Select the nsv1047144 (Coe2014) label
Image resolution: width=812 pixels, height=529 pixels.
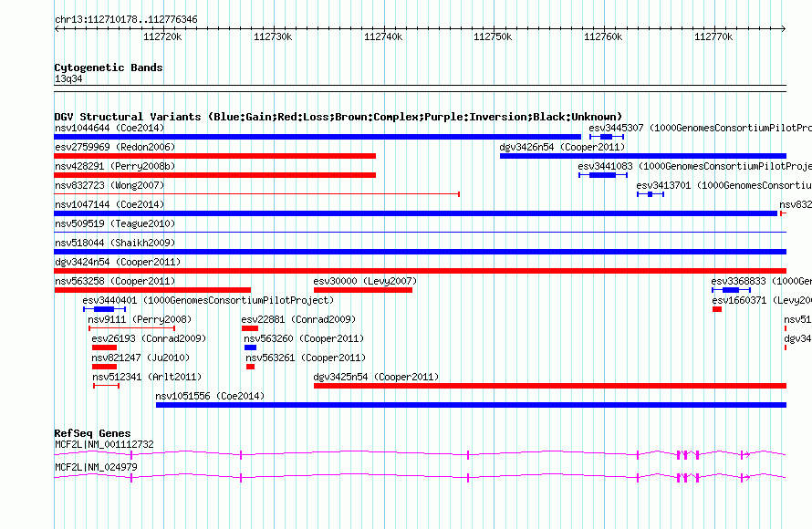109,204
